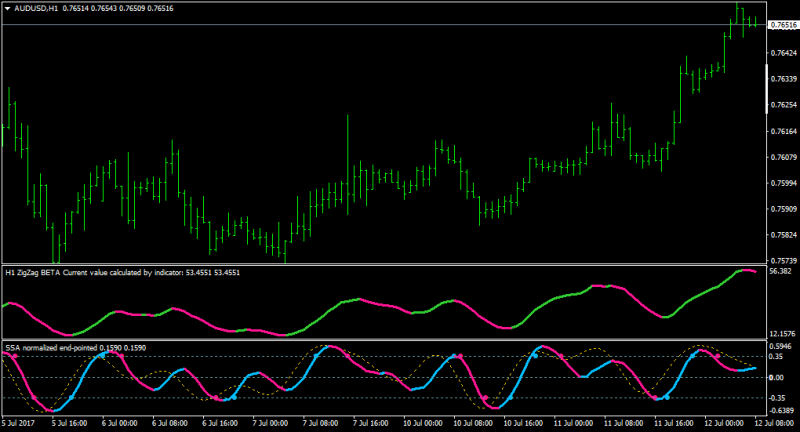Click the 0.76164 price axis label

pos(783,131)
